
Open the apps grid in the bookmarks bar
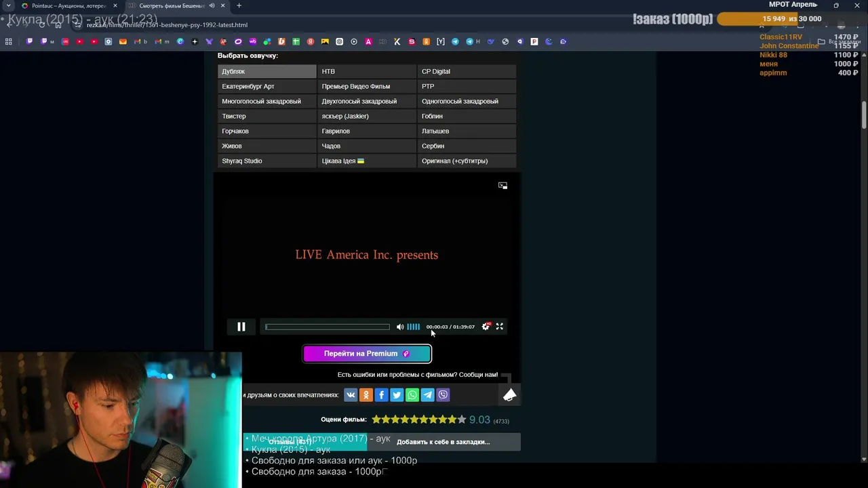8,41
